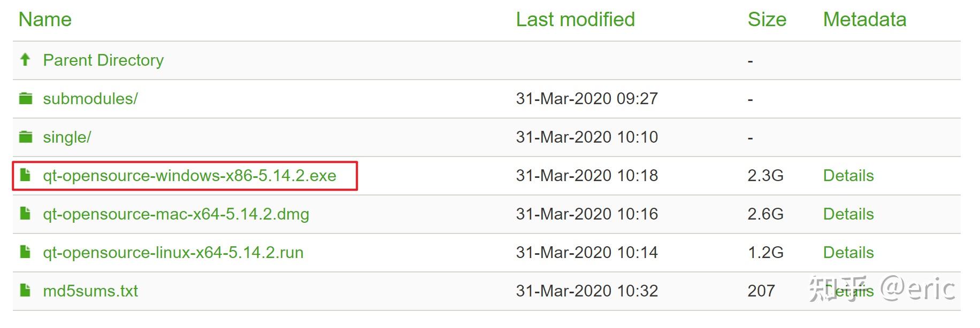
Task: Click the file icon beside windows-x86 exe
Action: pyautogui.click(x=25, y=175)
